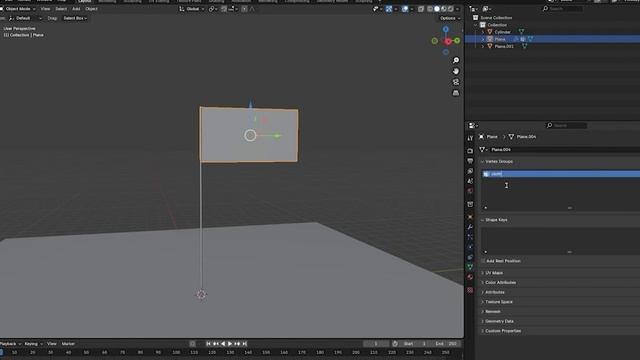Open the Output properties tab
Image resolution: width=640 pixels, height=360 pixels.
pos(470,161)
